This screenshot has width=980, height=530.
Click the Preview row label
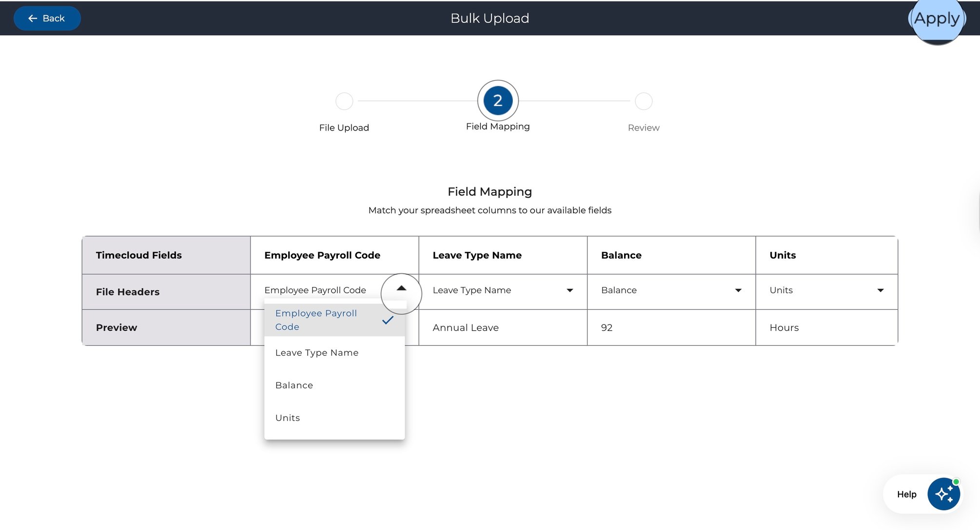pos(117,328)
